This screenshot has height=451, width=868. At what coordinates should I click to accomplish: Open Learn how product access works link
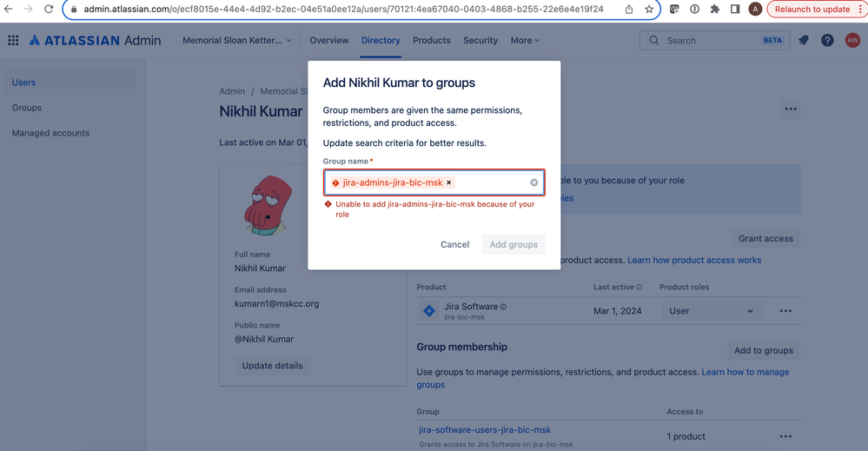point(694,260)
